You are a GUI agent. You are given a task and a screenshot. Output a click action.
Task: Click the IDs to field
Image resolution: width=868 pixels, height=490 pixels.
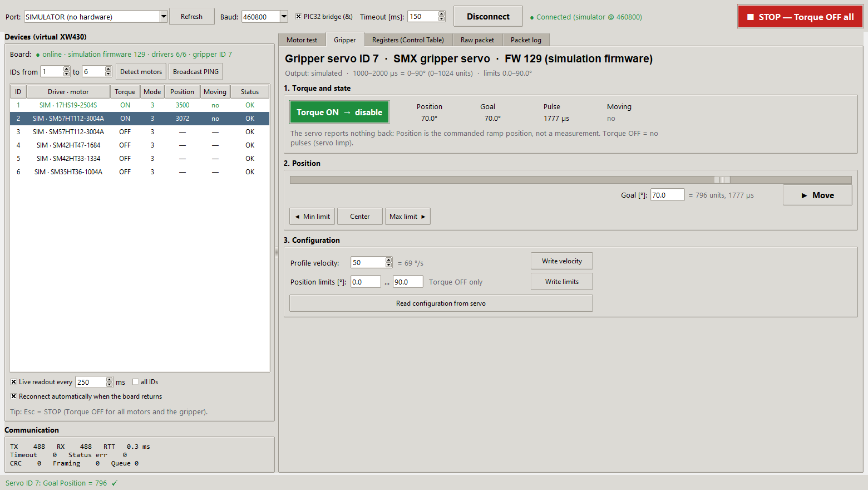[93, 71]
